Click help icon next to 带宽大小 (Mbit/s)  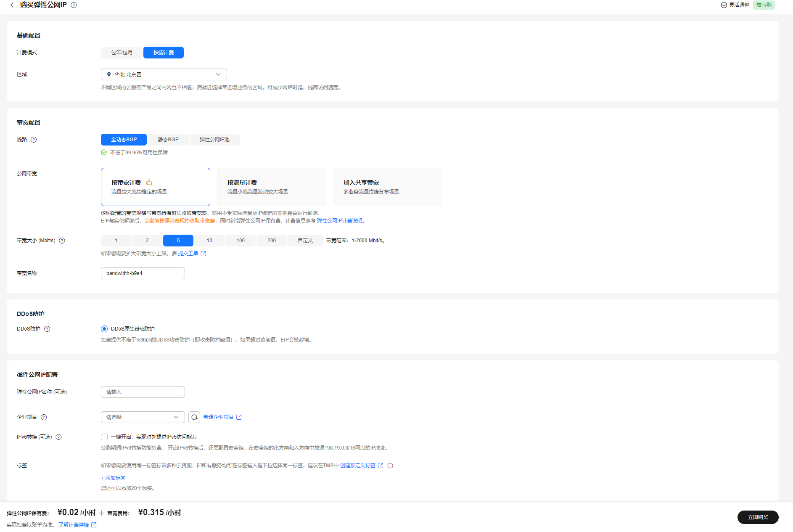(62, 241)
